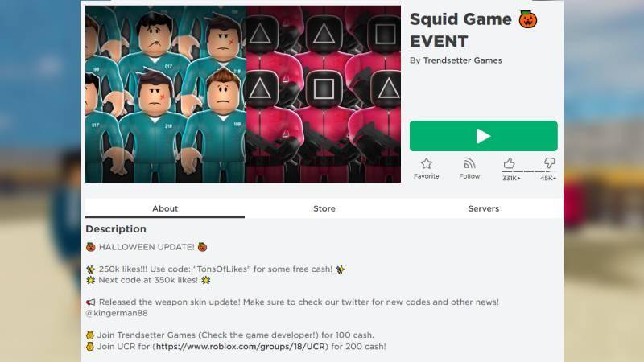
Task: Click the pumpkin emoji before HALLOWEEN UPDATE
Action: [x=91, y=247]
